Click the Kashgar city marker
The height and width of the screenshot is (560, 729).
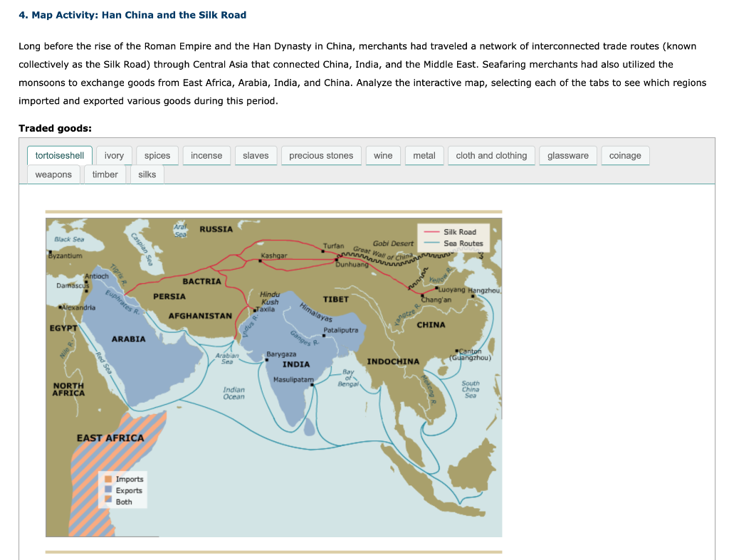(x=260, y=260)
